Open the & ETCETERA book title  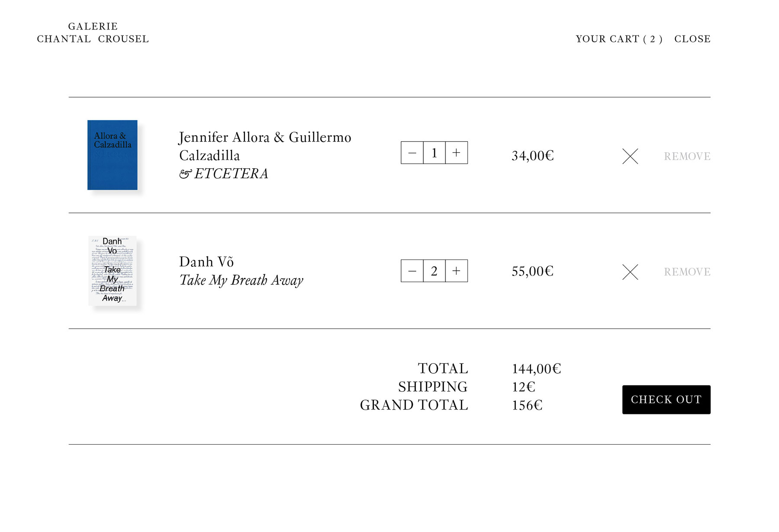pyautogui.click(x=224, y=174)
